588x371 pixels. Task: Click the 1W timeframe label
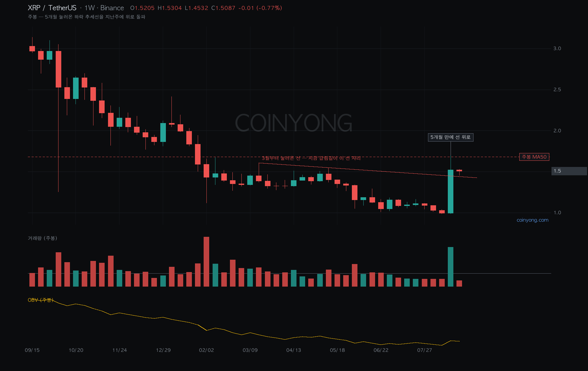[x=89, y=8]
